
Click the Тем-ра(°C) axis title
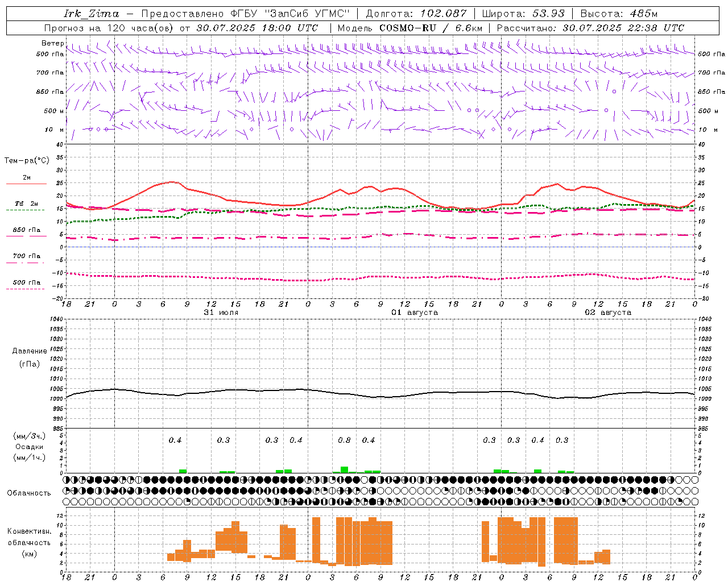(27, 160)
